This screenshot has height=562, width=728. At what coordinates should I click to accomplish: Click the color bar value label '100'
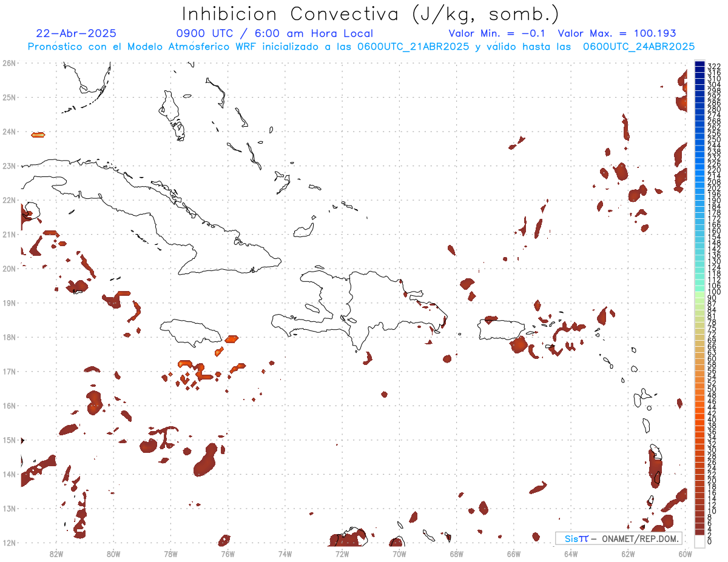coord(714,292)
